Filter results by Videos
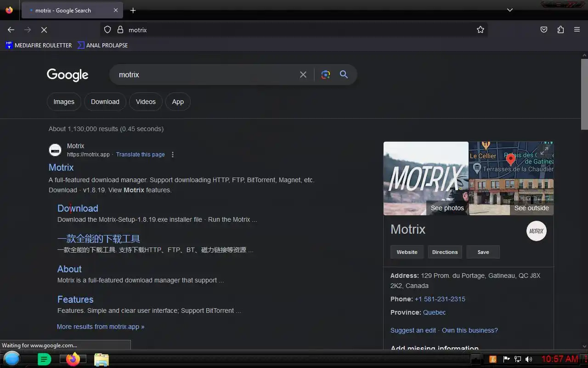 146,102
